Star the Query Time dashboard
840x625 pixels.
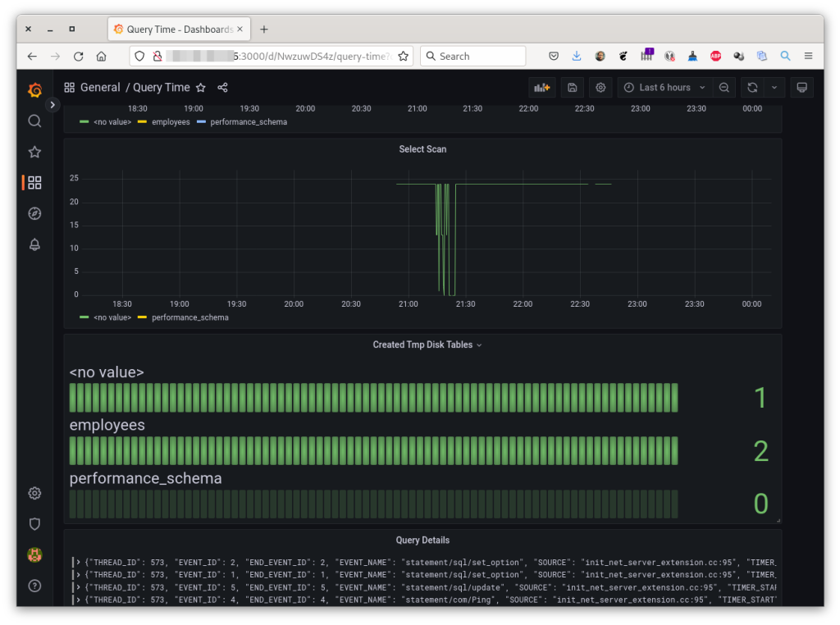click(201, 87)
